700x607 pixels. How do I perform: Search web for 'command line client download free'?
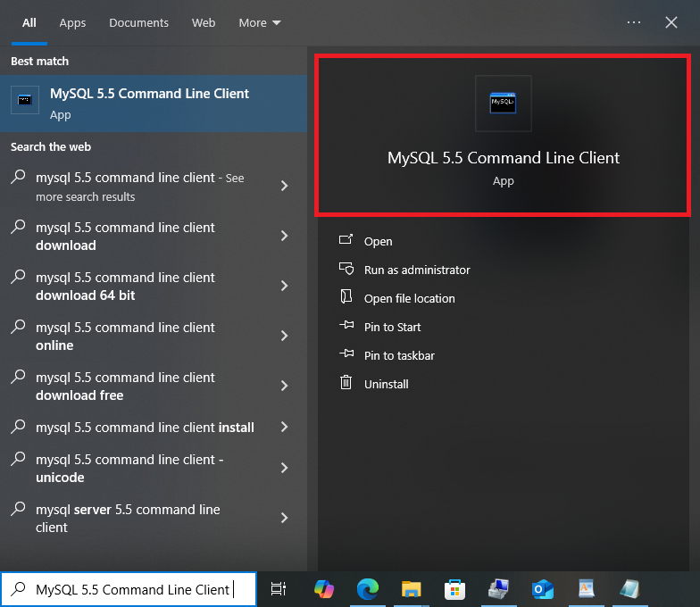[x=154, y=386]
